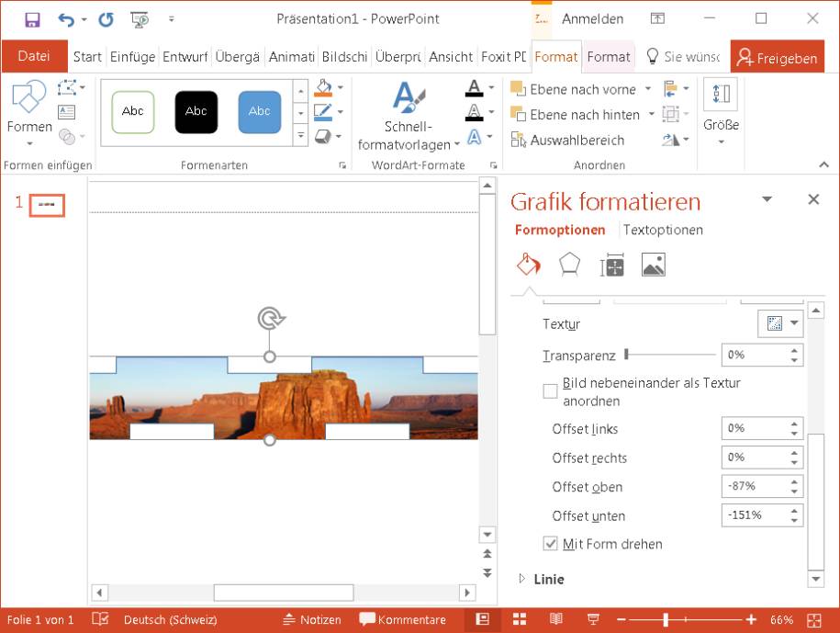Viewport: 840px width, 633px height.
Task: Click the Transparenz slider
Action: (670, 355)
